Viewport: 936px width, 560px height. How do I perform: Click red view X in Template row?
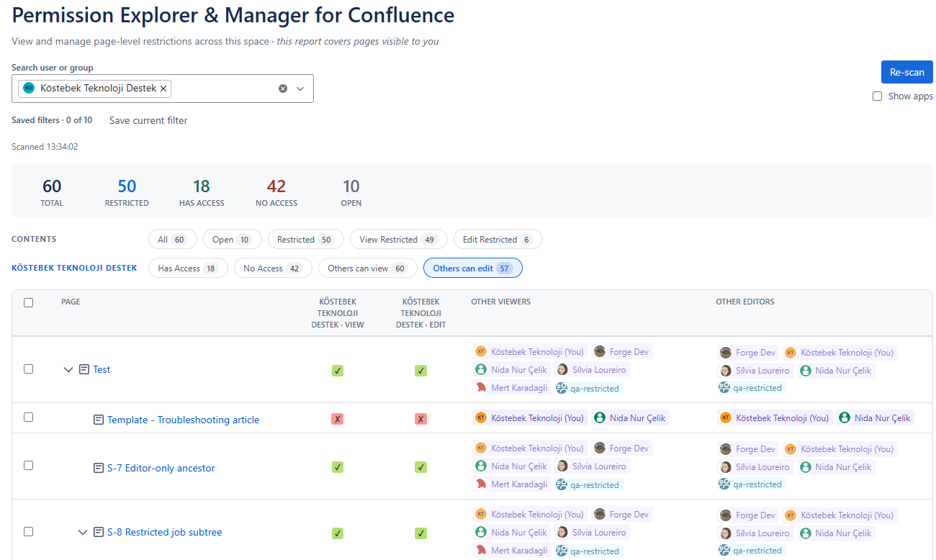(338, 419)
